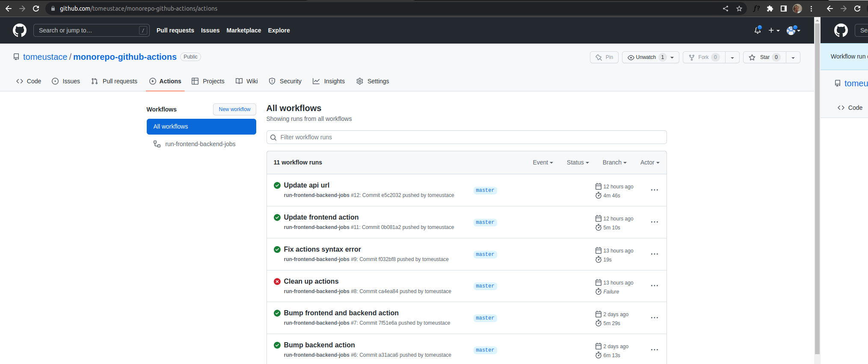Open options for Bump frontend and backend action
This screenshot has width=868, height=364.
[x=655, y=318]
